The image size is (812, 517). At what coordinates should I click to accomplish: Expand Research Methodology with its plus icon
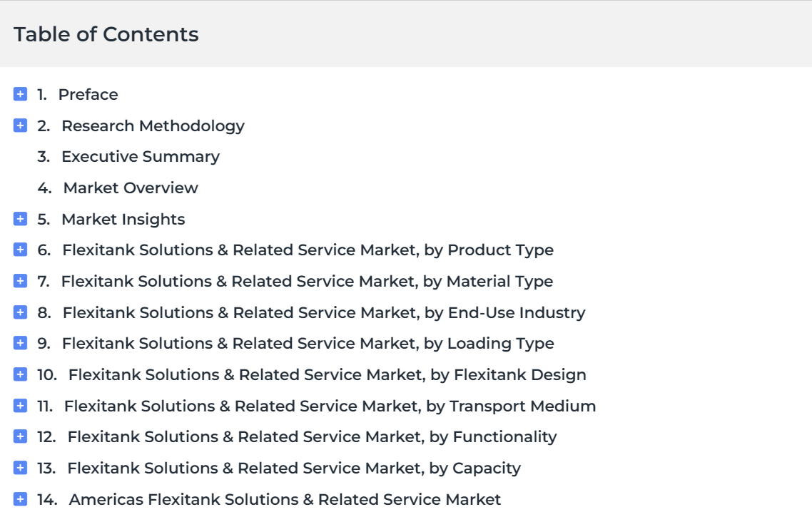(20, 126)
